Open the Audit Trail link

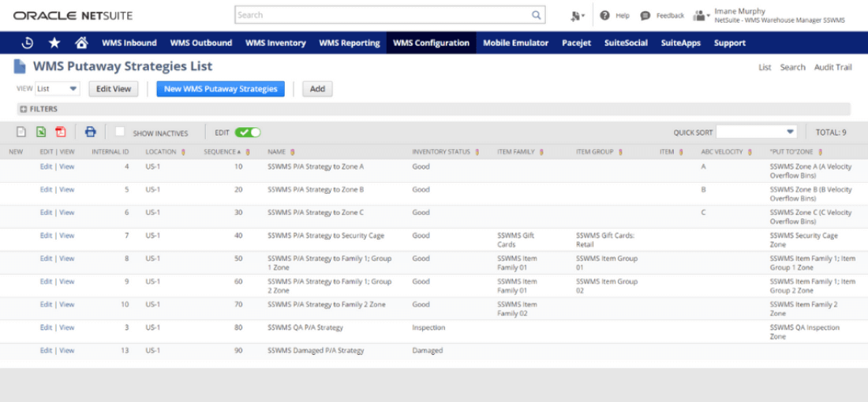(x=832, y=68)
